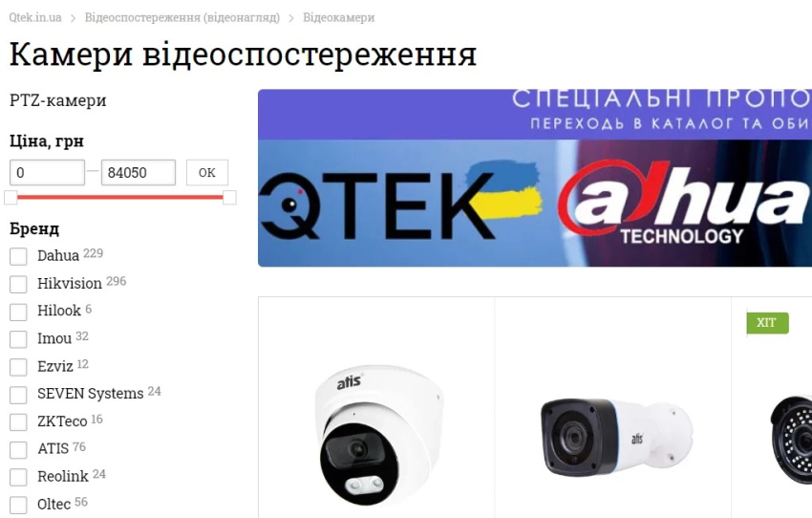Enable the ATIS brand filter
Screen dimensions: 812x518
pos(18,449)
